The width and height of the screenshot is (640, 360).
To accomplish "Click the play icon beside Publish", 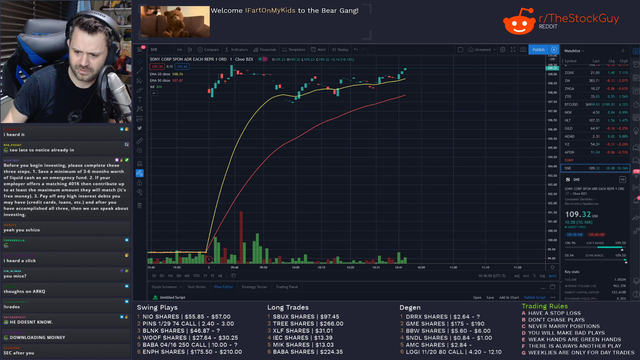I will (554, 49).
